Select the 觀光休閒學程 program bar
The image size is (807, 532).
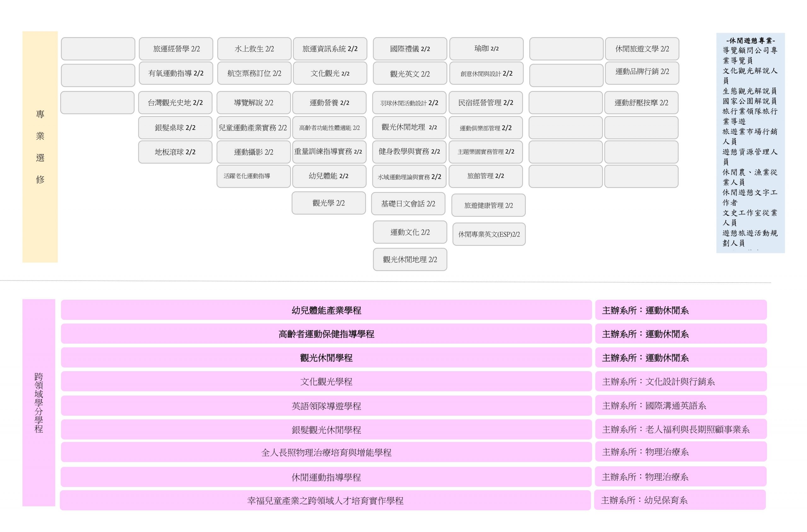click(x=327, y=357)
